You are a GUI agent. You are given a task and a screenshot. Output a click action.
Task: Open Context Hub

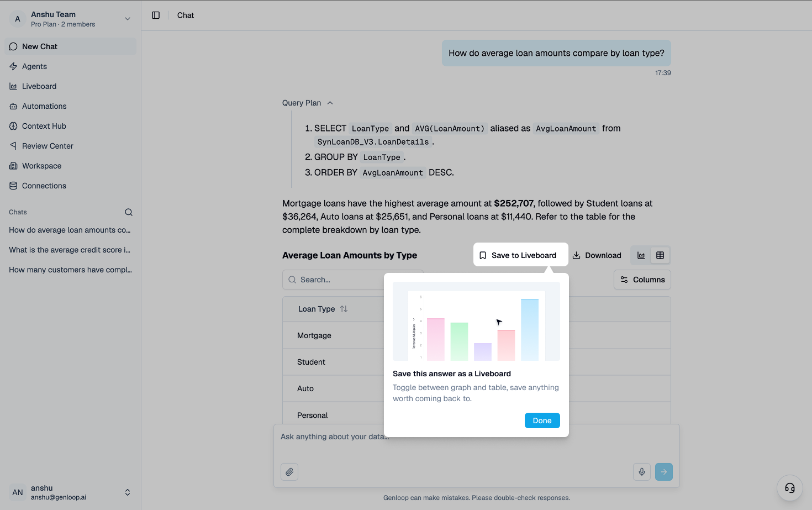coord(70,126)
